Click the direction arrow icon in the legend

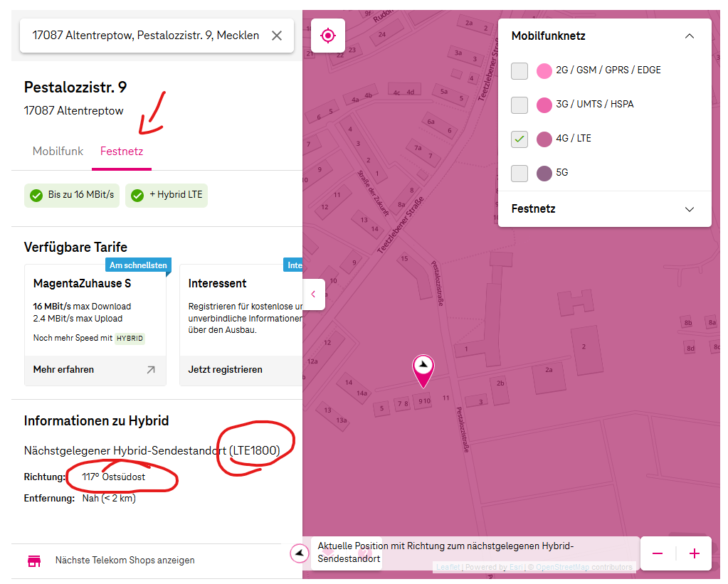click(300, 553)
